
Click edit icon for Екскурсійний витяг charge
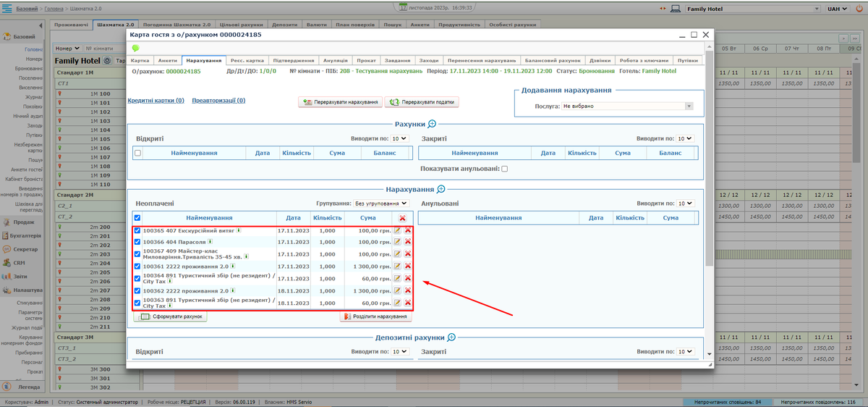click(x=397, y=231)
